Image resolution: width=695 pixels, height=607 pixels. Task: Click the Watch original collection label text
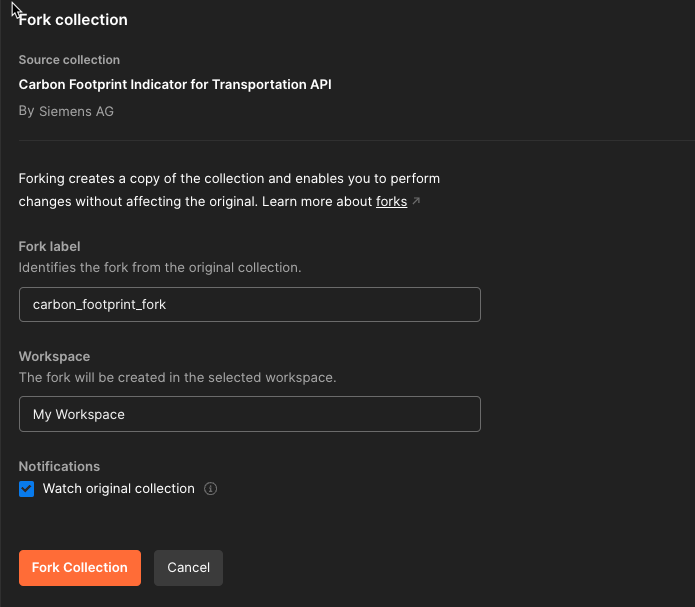click(119, 489)
